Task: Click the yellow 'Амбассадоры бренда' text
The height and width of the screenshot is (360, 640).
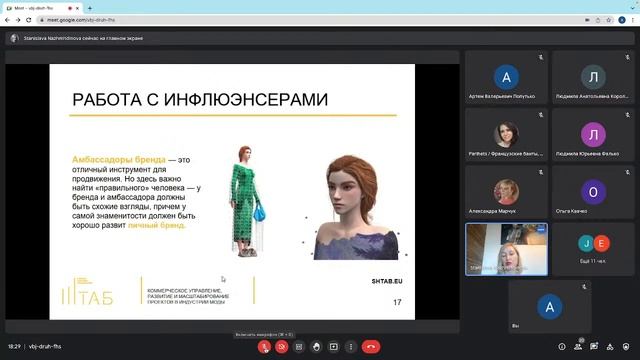Action: tap(119, 160)
